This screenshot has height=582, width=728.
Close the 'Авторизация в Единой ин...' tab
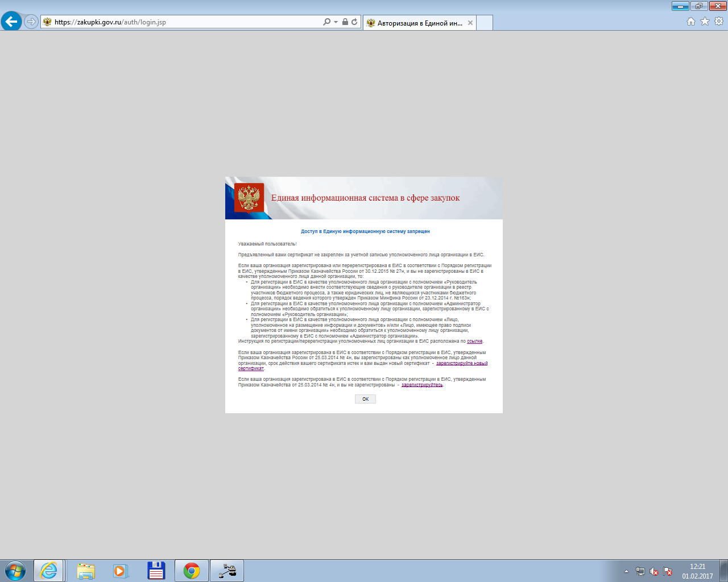[x=470, y=23]
